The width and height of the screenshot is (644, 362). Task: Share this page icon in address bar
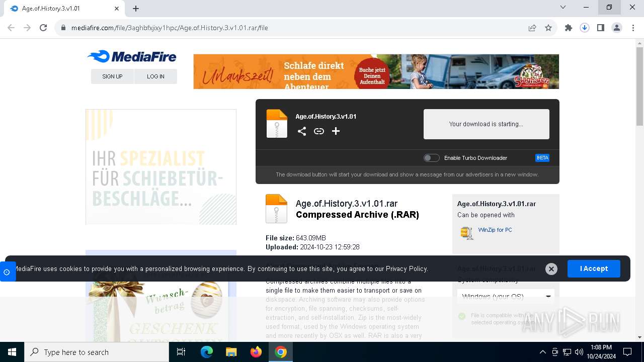(x=532, y=28)
